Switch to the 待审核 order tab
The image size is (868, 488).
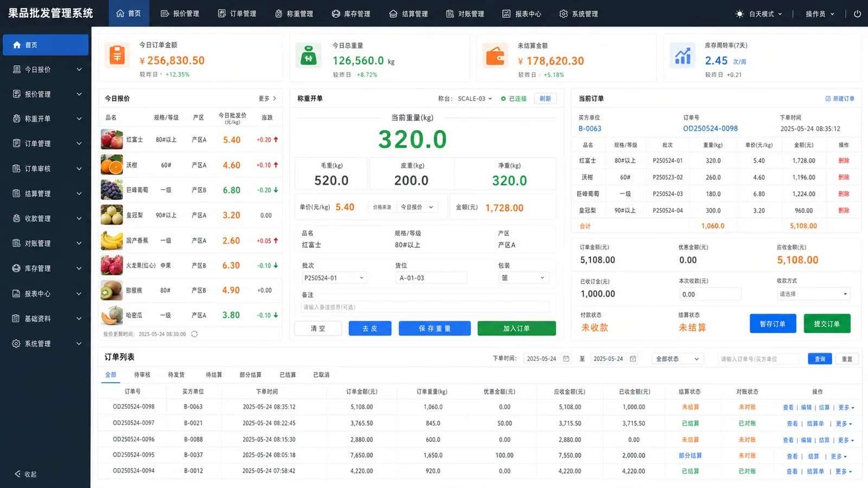pos(142,375)
